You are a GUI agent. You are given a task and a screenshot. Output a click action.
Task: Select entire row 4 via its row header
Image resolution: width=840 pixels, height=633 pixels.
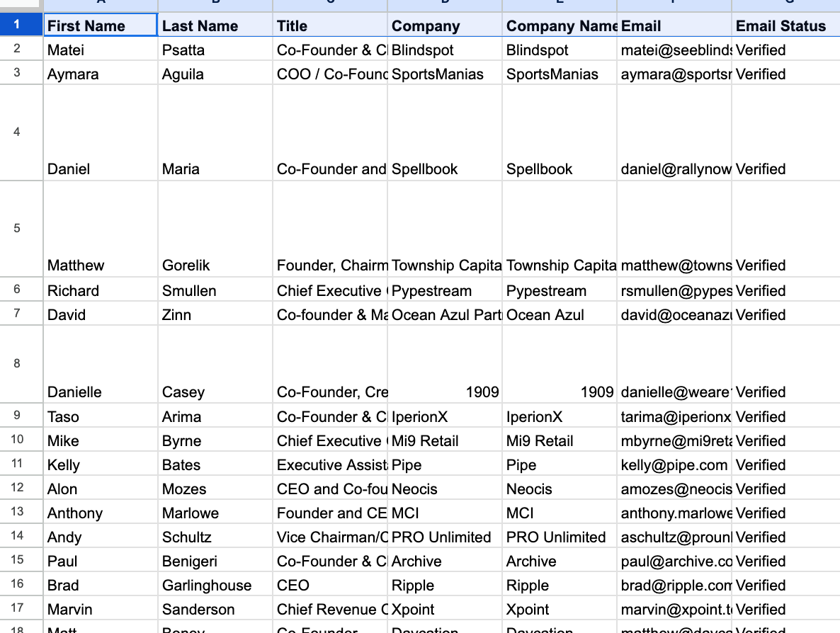coord(21,132)
